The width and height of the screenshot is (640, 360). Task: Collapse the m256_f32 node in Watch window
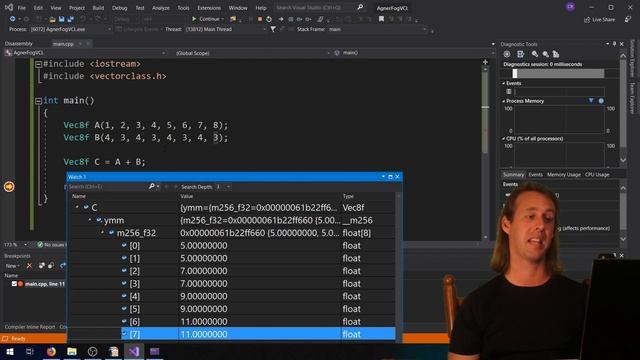tap(102, 233)
